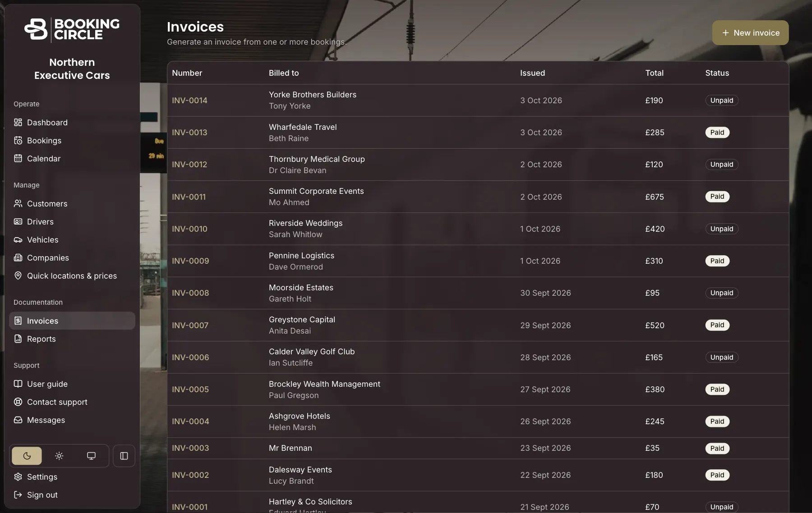Select system theme monitor toggle
This screenshot has height=513, width=812.
click(91, 456)
